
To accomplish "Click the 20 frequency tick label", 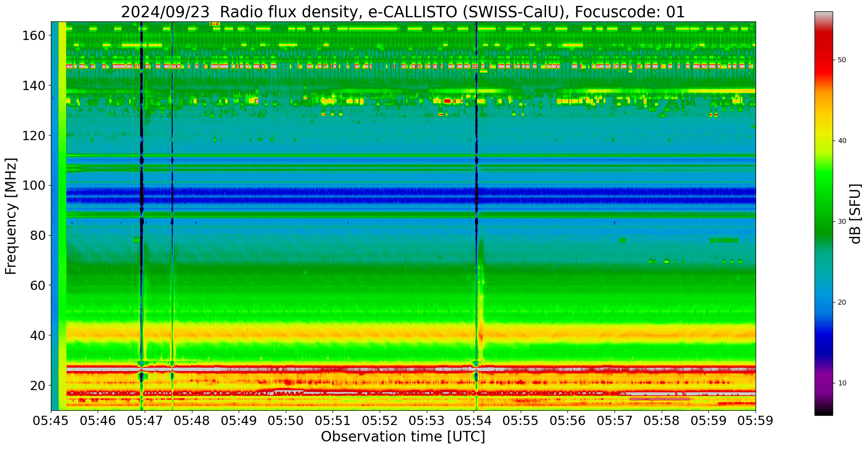I will point(38,385).
